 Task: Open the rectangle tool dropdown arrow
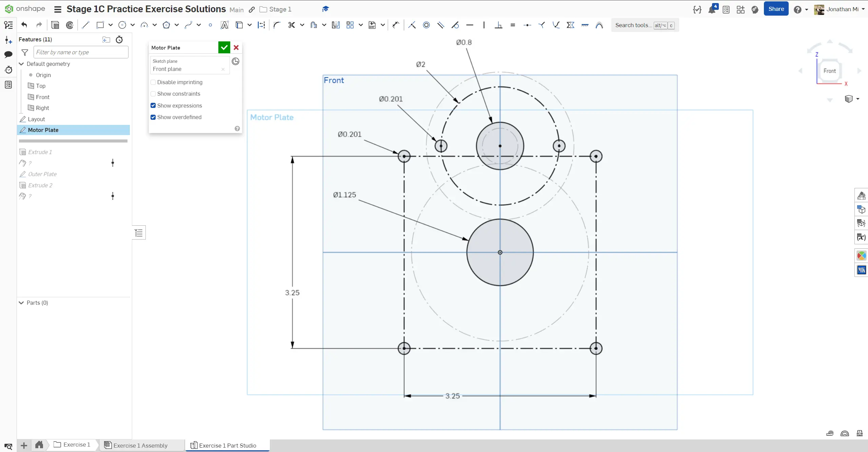click(111, 25)
